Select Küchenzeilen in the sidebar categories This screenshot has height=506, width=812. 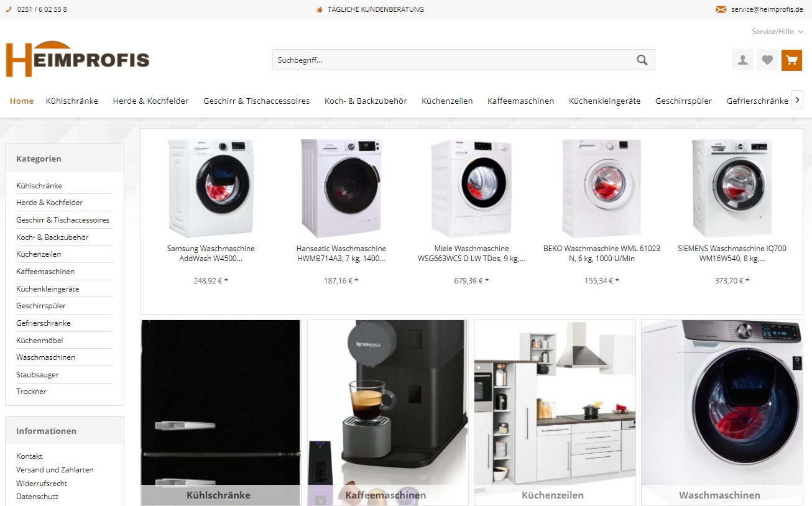[39, 254]
